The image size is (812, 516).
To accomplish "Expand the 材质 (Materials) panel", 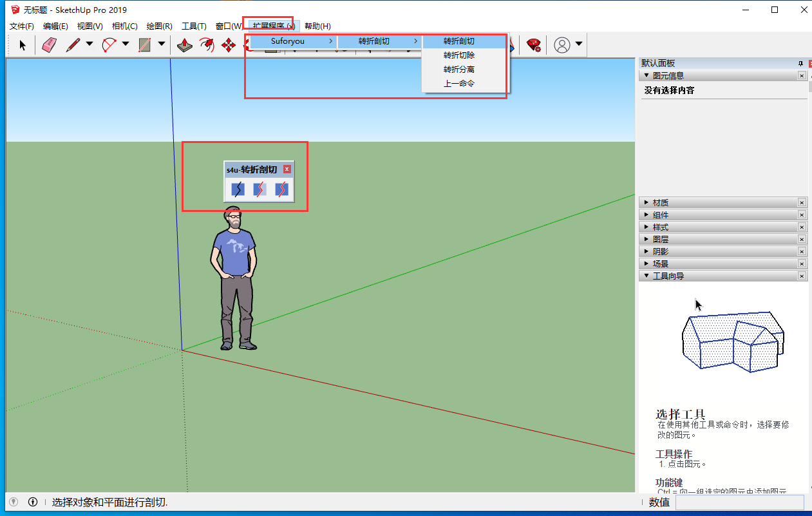I will [x=660, y=203].
